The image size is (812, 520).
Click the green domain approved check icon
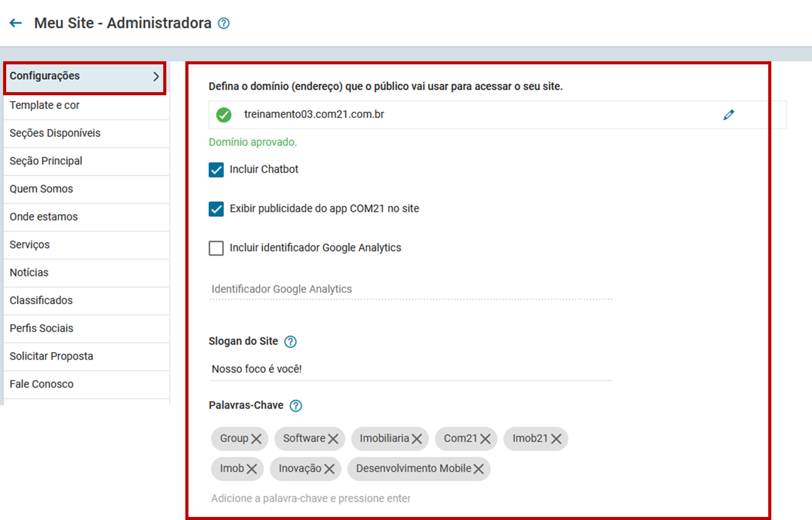point(223,115)
